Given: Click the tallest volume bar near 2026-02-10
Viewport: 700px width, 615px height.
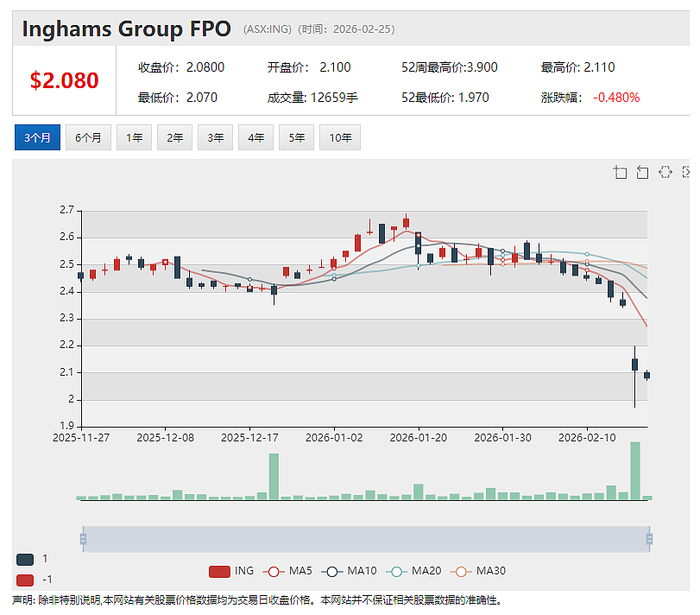Looking at the screenshot, I should click(634, 471).
